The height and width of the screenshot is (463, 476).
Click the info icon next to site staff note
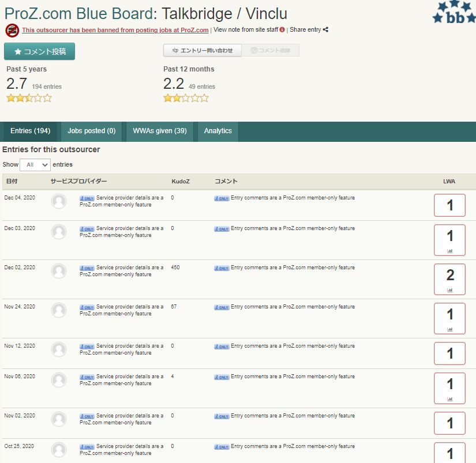tap(282, 30)
